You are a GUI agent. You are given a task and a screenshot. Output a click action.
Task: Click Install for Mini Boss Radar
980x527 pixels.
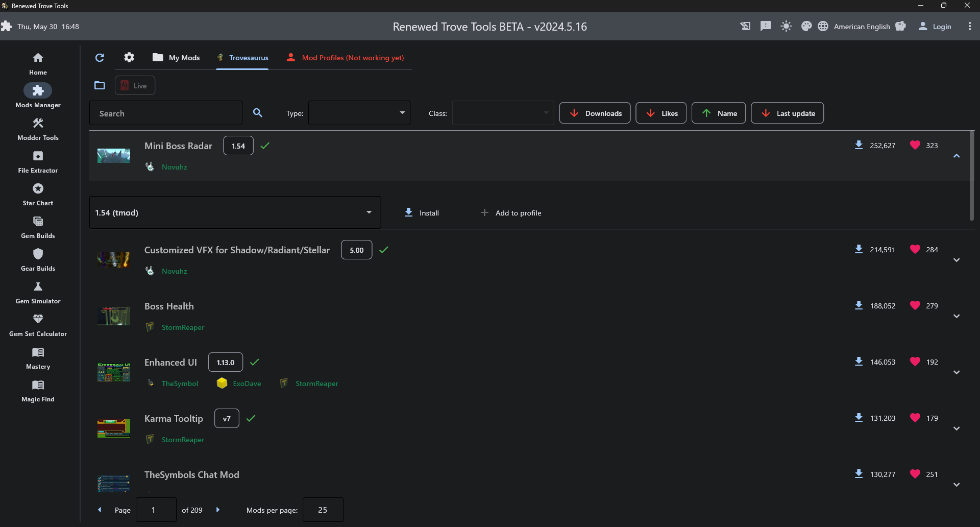coord(422,212)
